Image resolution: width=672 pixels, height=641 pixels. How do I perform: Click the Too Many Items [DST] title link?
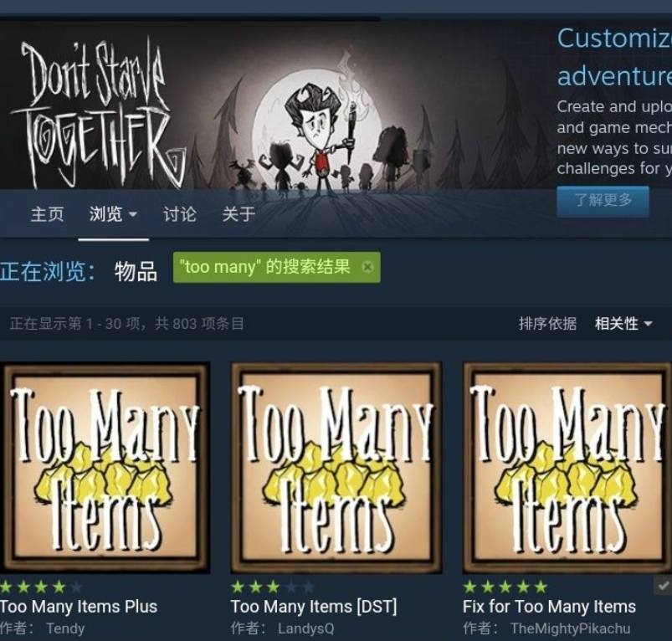[x=314, y=607]
